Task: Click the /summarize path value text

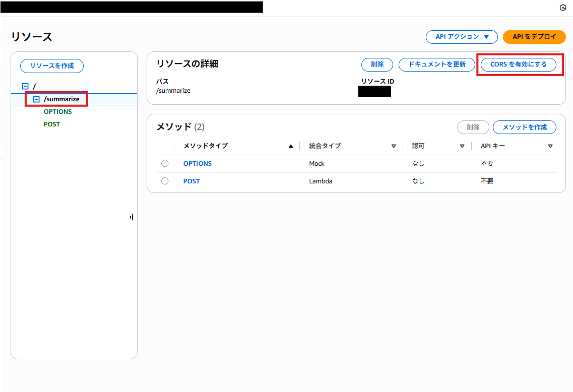Action: coord(173,91)
